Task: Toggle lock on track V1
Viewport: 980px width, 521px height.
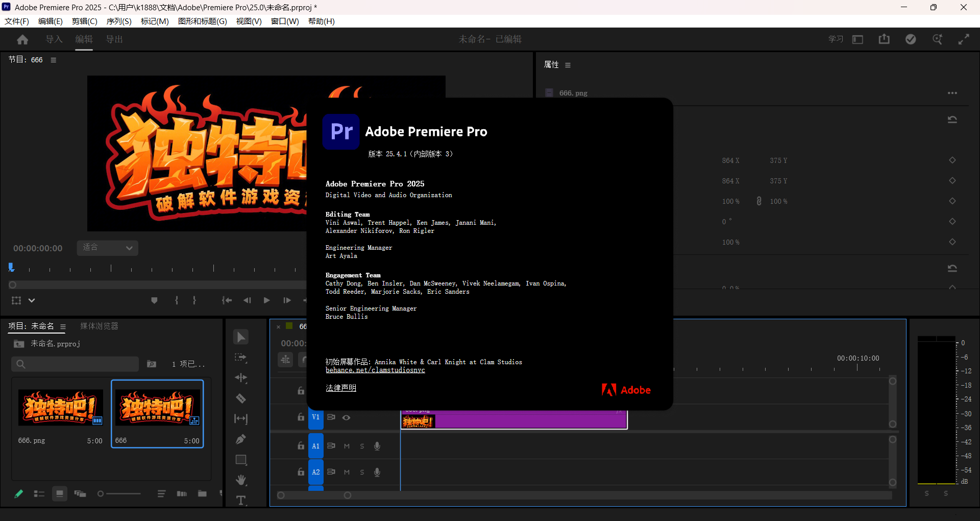Action: click(301, 417)
